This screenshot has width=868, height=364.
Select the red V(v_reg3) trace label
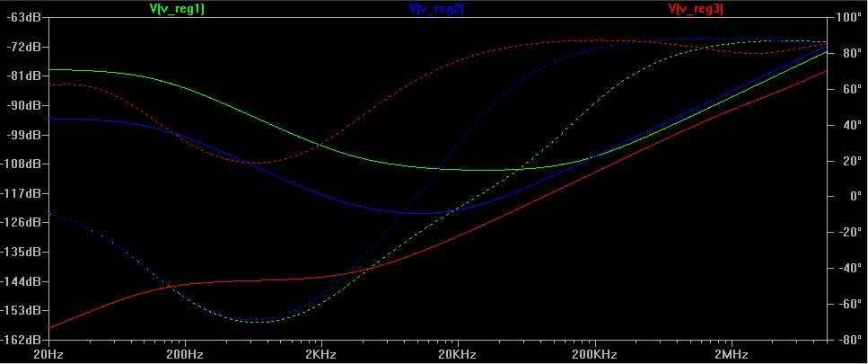[x=696, y=8]
